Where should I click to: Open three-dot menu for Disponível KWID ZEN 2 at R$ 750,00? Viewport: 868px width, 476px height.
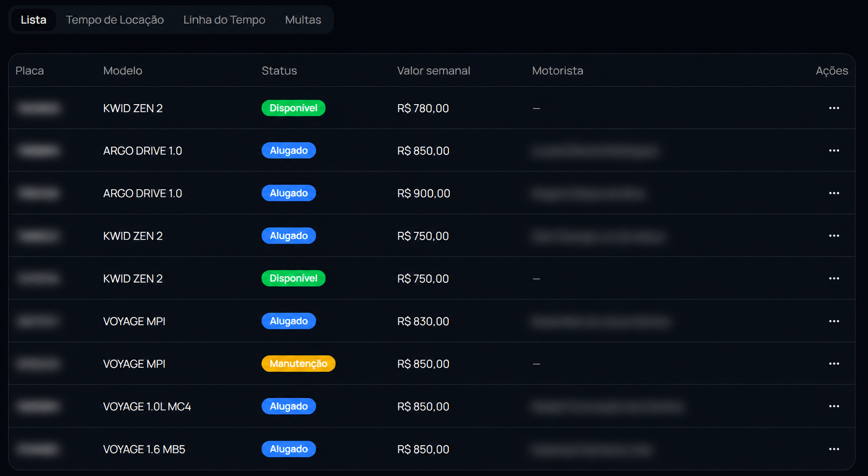(834, 279)
